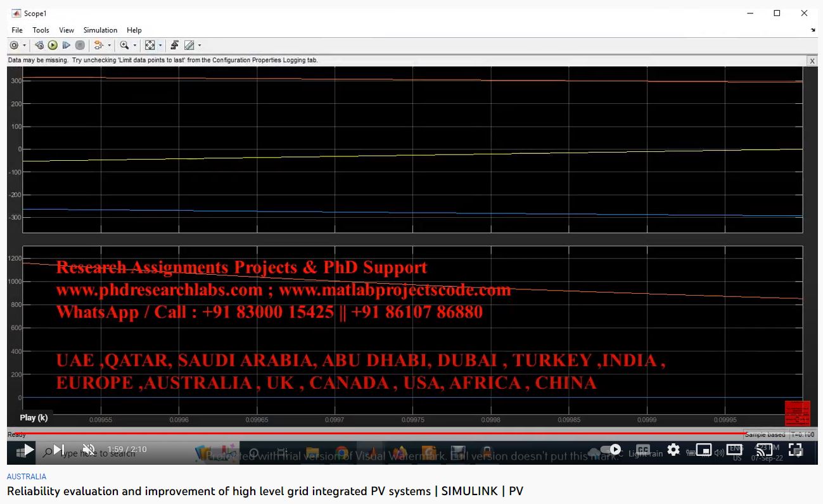
Task: Click the 'Ready' status text
Action: (x=16, y=435)
